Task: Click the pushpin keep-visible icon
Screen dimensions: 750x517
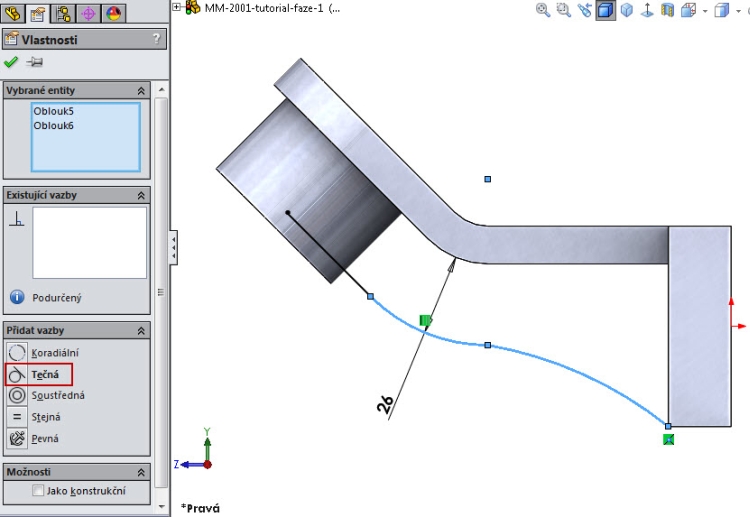Action: [x=34, y=62]
